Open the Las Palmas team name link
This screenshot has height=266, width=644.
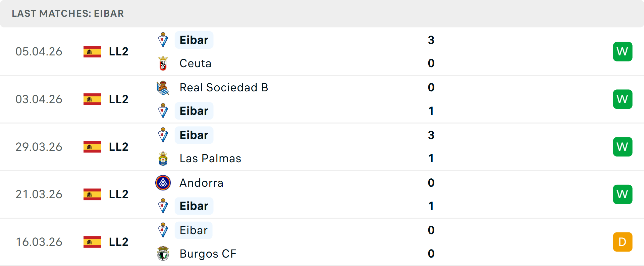[210, 158]
